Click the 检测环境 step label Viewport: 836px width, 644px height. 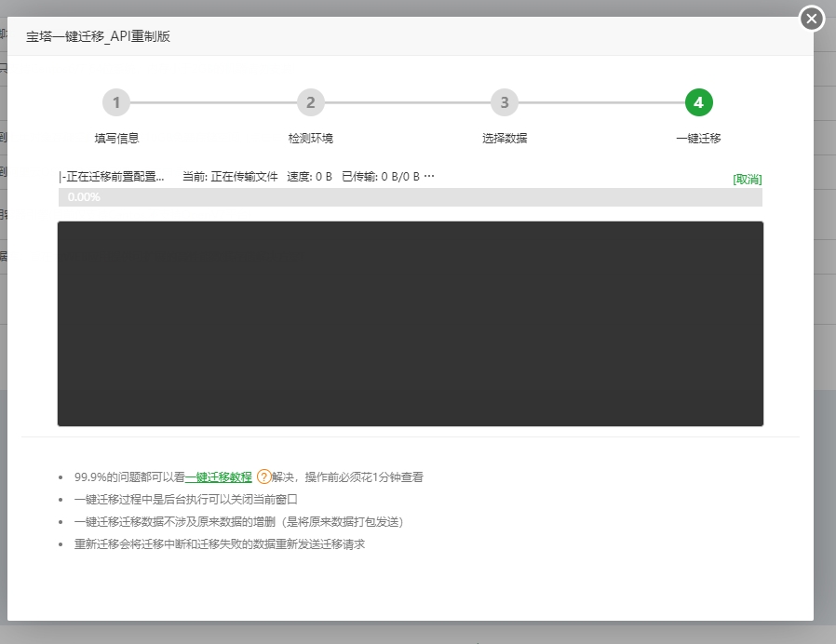click(310, 139)
